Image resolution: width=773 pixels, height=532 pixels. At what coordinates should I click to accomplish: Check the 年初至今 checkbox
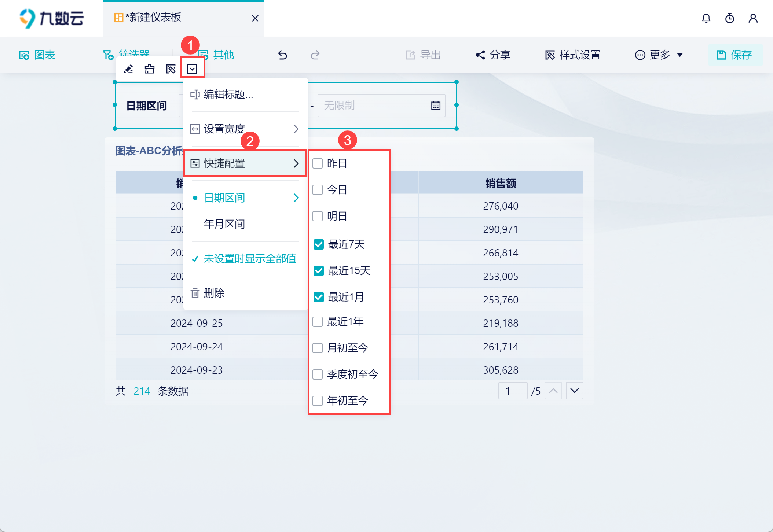tap(318, 401)
